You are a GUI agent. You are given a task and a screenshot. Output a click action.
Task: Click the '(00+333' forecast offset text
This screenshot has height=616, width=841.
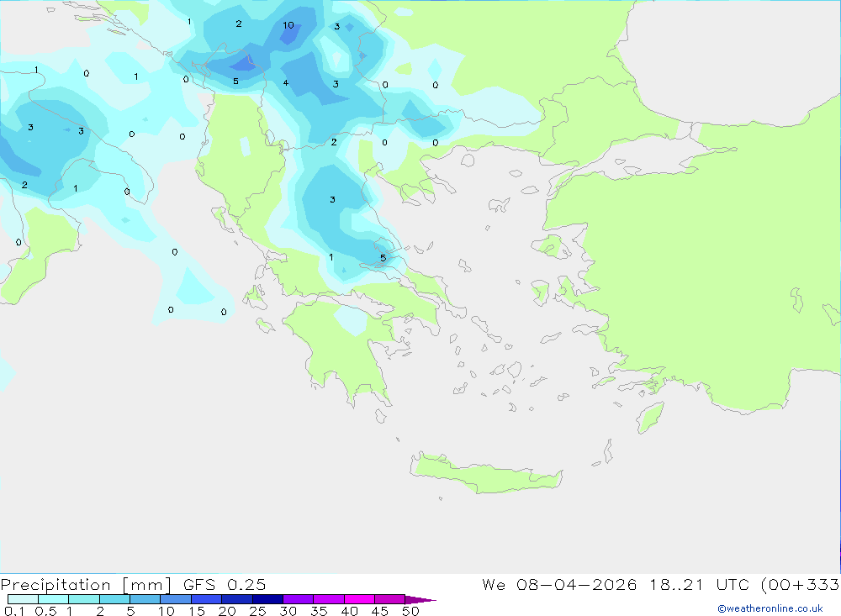(x=801, y=585)
